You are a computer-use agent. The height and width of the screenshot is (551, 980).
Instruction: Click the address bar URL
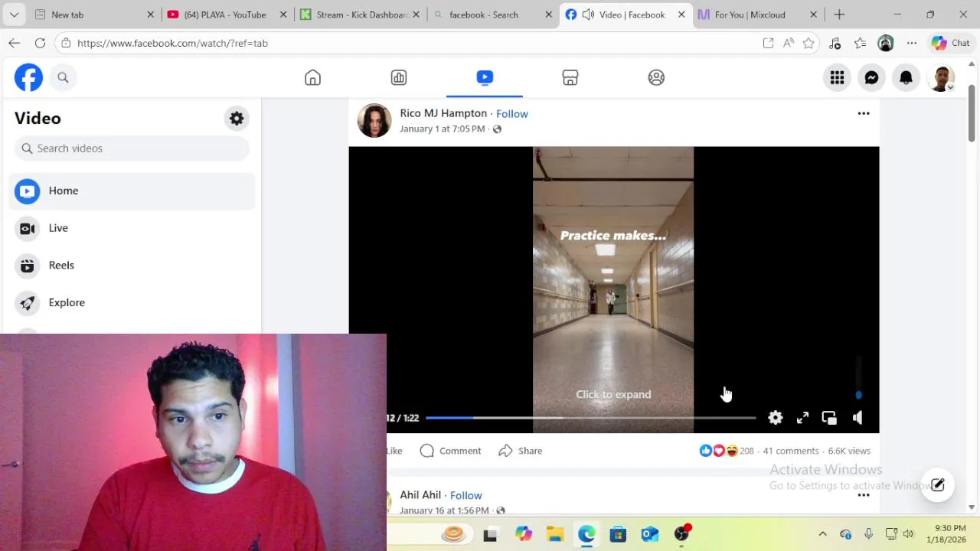point(172,44)
